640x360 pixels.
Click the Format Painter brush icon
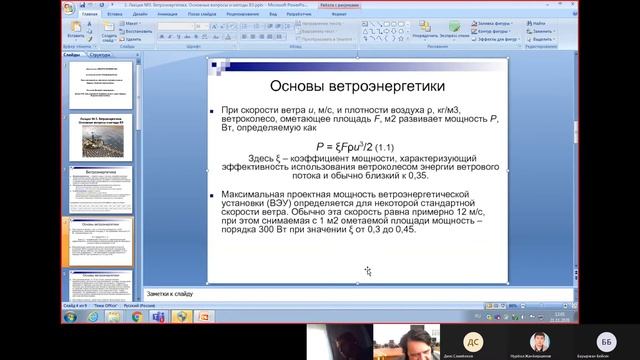pos(90,39)
